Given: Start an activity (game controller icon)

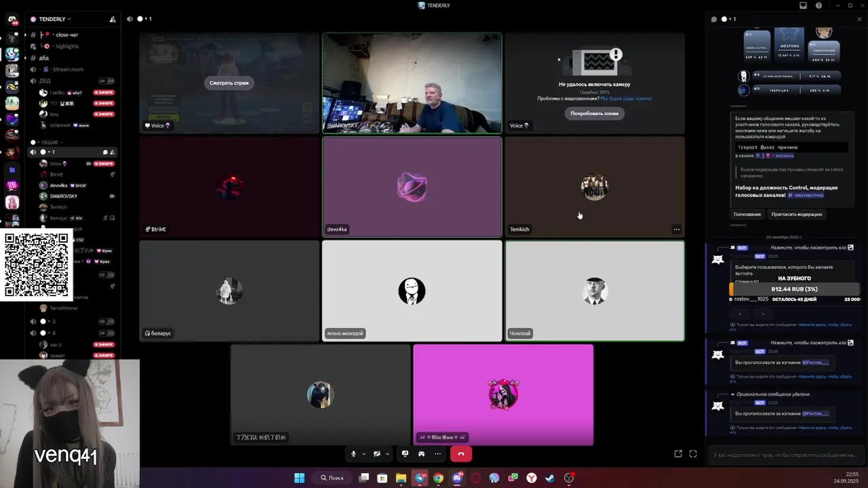Looking at the screenshot, I should pos(421,453).
